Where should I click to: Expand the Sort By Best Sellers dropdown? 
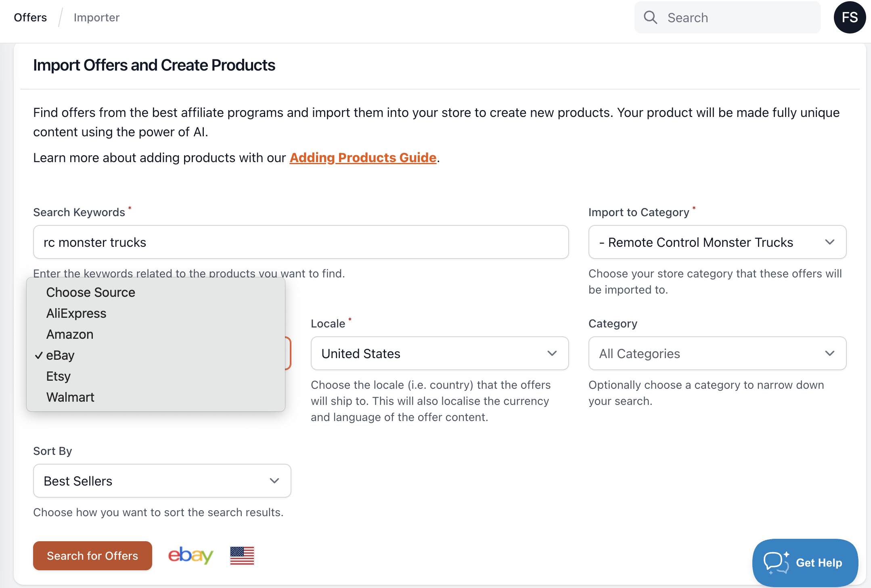[162, 481]
